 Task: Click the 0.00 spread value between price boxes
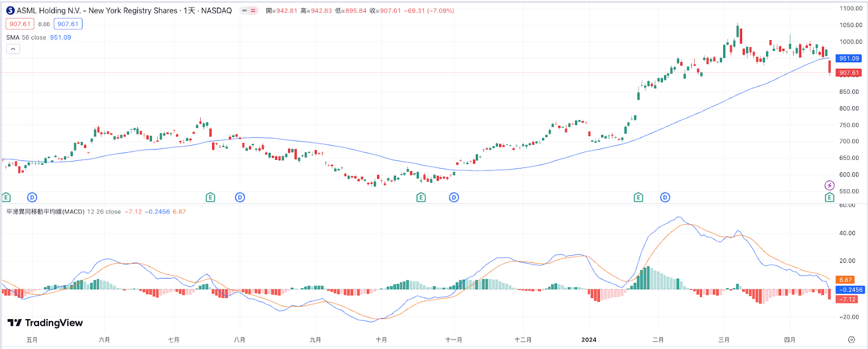44,24
